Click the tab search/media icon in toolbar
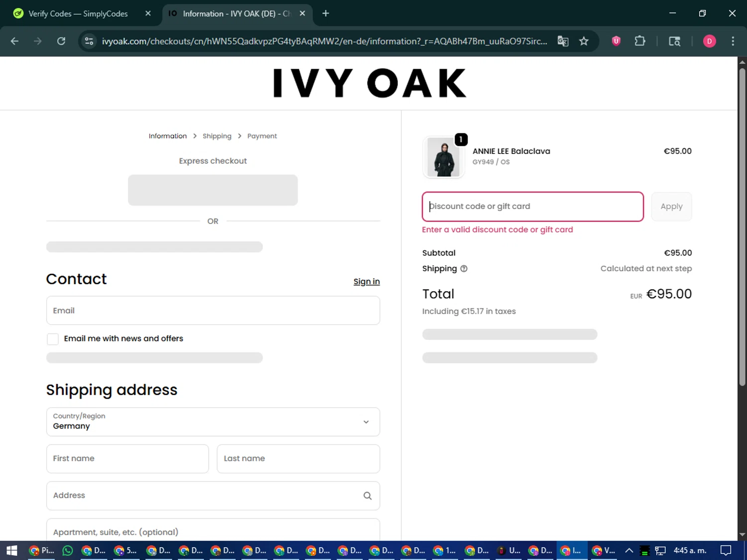Viewport: 747px width, 560px height. [674, 41]
